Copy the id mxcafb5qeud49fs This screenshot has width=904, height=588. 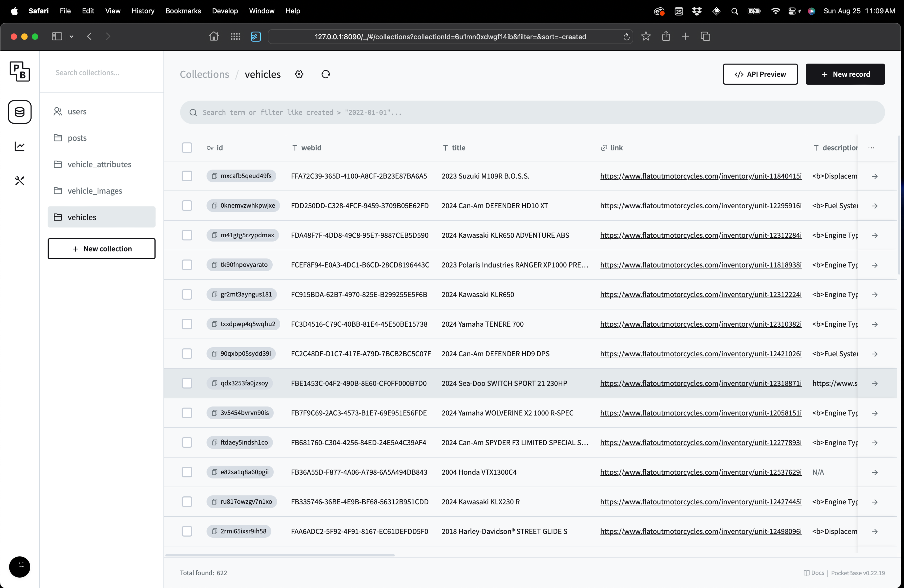click(x=215, y=176)
